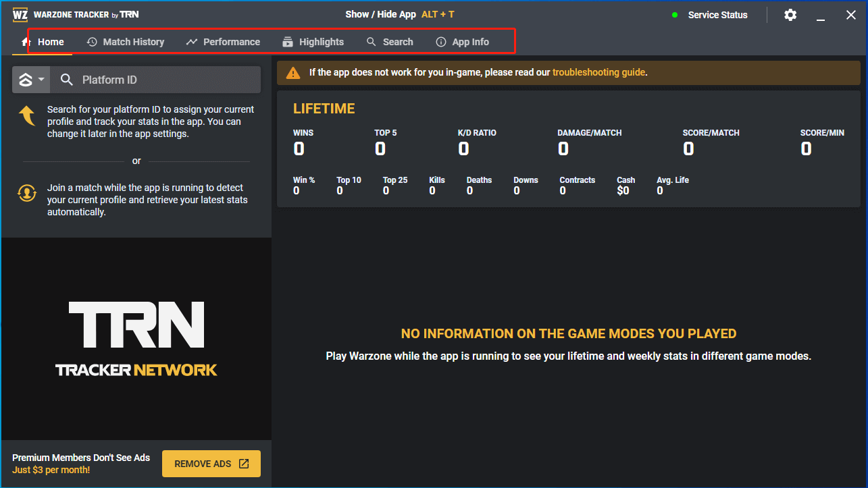Click the Service Status label

717,15
